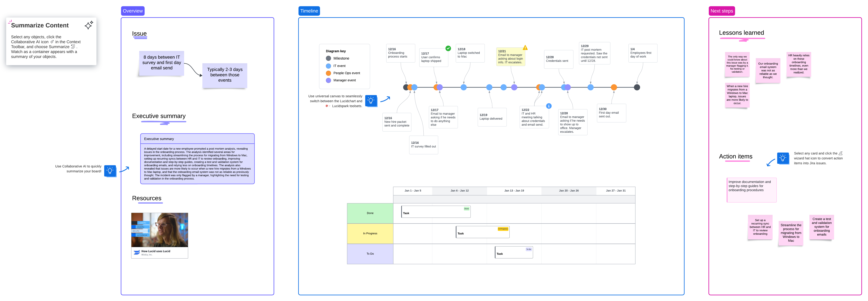The image size is (868, 301).
Task: Select the Next steps frame label
Action: click(721, 11)
